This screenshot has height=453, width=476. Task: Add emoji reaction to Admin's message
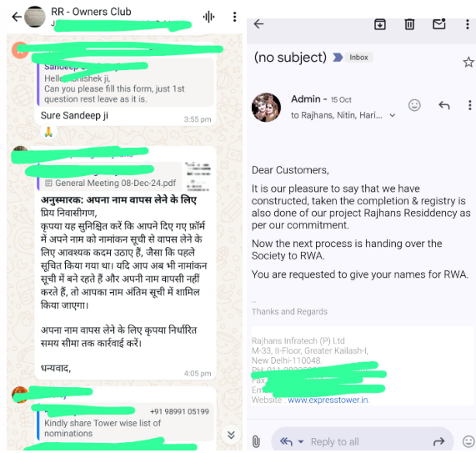point(414,105)
